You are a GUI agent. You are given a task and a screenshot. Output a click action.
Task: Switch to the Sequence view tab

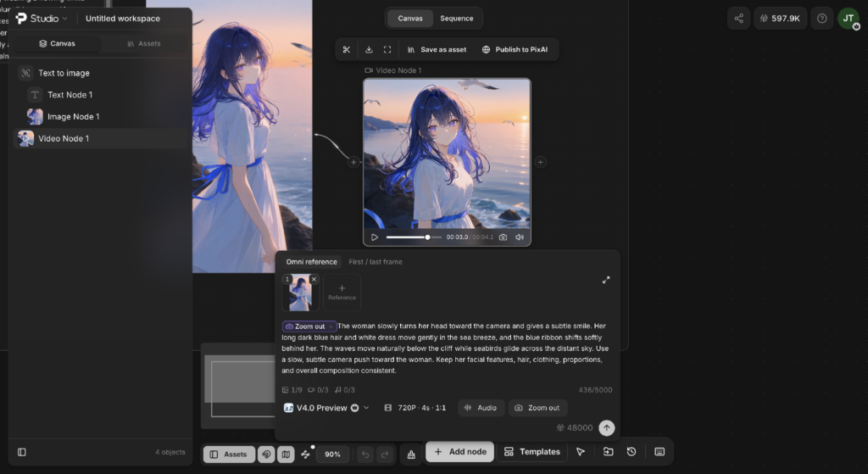pos(457,19)
